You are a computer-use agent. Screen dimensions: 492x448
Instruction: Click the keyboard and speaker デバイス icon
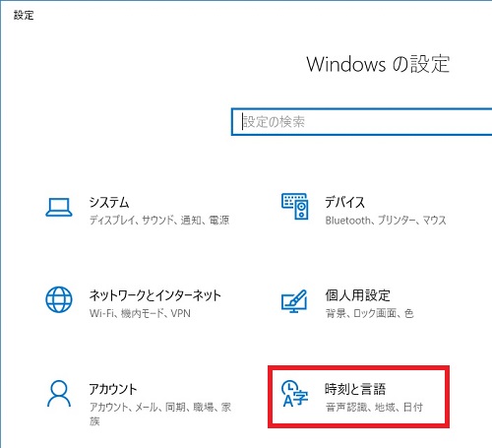[x=294, y=207]
